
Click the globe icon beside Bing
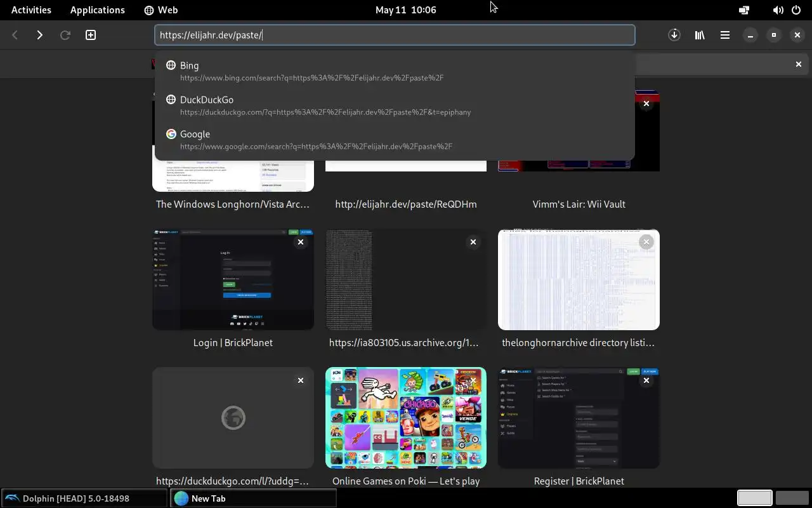(x=171, y=65)
